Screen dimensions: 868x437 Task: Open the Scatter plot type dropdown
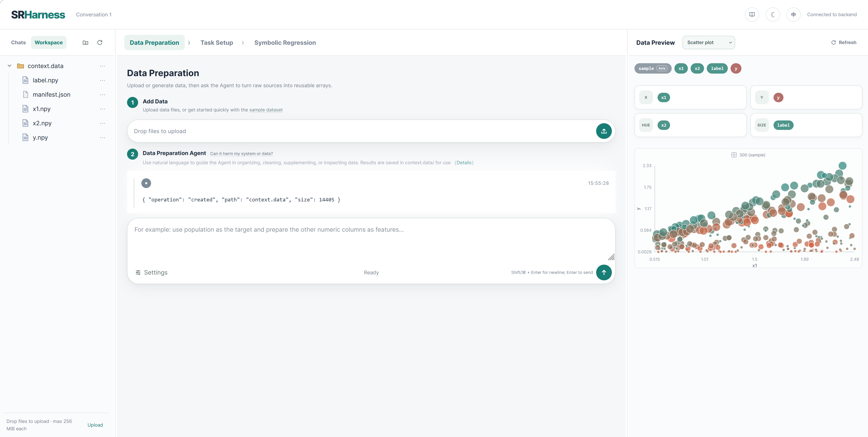[708, 42]
